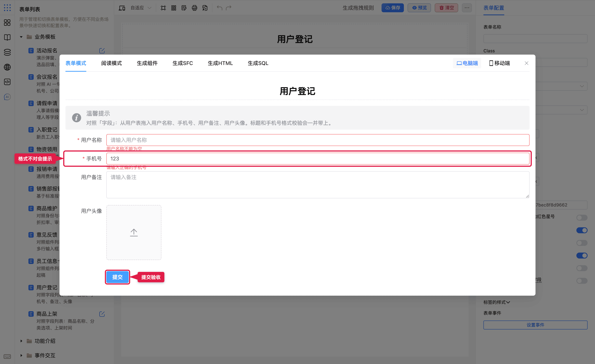Viewport: 595px width, 364px height.
Task: Click the grid layout toolbar icon
Action: pyautogui.click(x=174, y=8)
